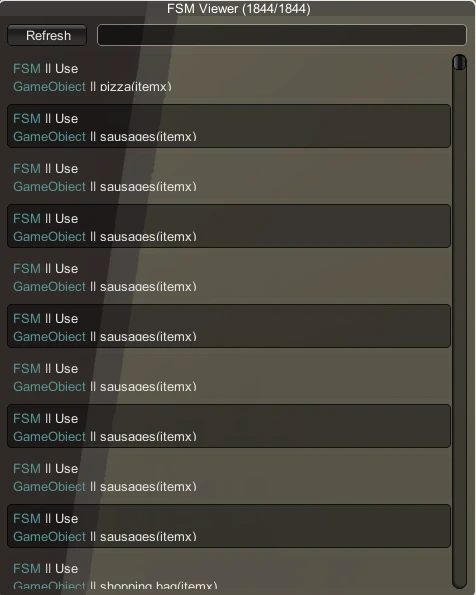Focus the FSM search filter field
The image size is (476, 595).
tap(282, 35)
